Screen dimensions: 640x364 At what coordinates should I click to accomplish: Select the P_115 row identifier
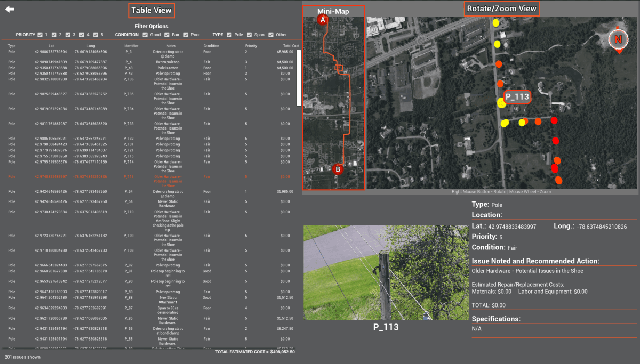coord(129,156)
